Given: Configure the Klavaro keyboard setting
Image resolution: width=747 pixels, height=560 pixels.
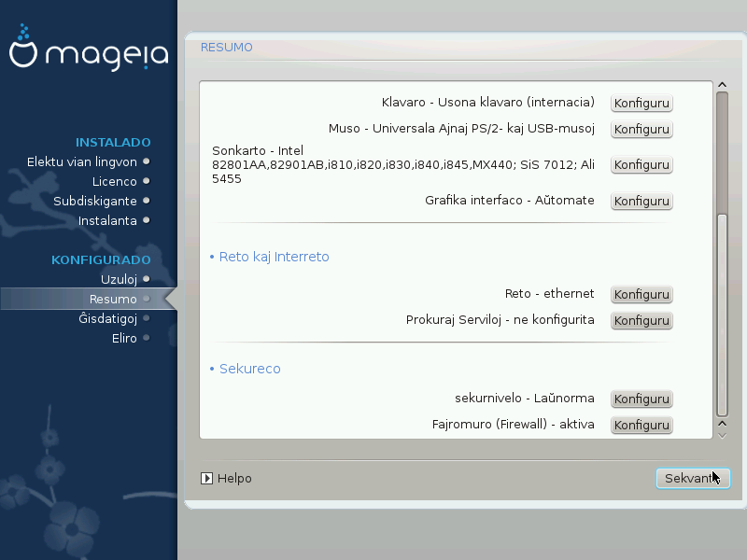Looking at the screenshot, I should (x=641, y=104).
